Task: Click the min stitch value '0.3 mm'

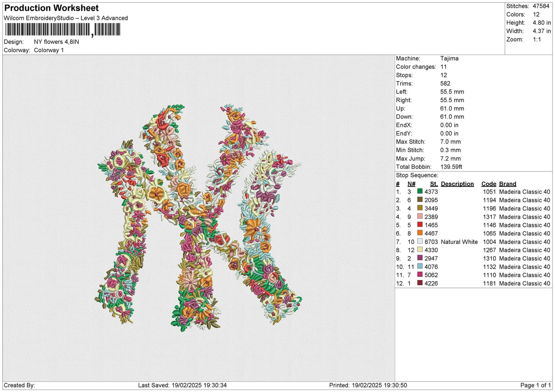Action: pos(450,150)
